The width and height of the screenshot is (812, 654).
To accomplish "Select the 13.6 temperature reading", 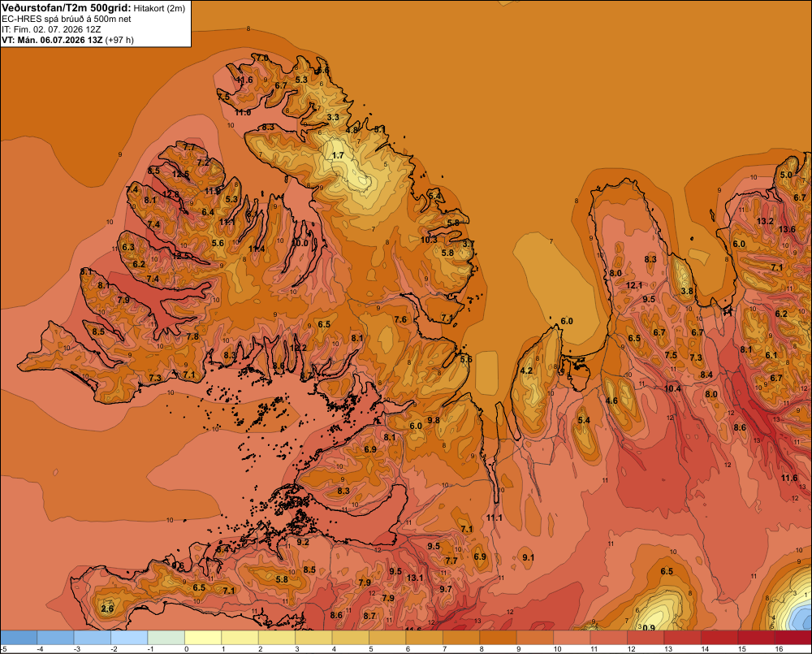I will (x=787, y=229).
